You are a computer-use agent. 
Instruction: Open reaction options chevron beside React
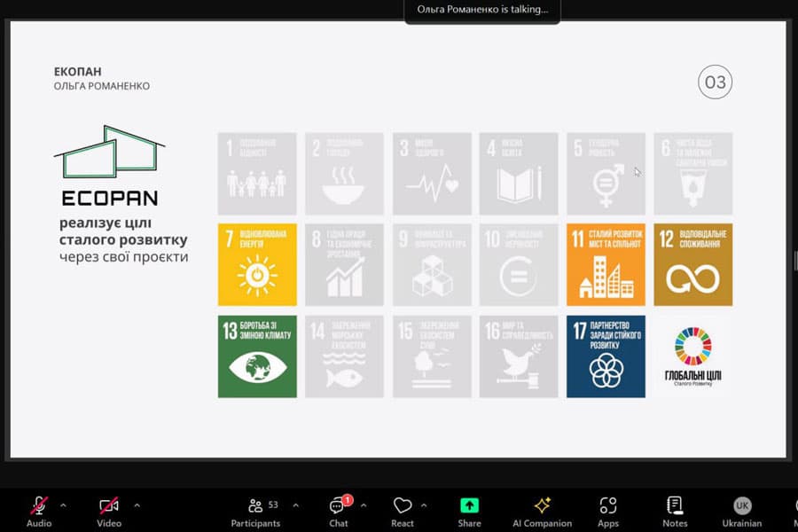point(424,505)
